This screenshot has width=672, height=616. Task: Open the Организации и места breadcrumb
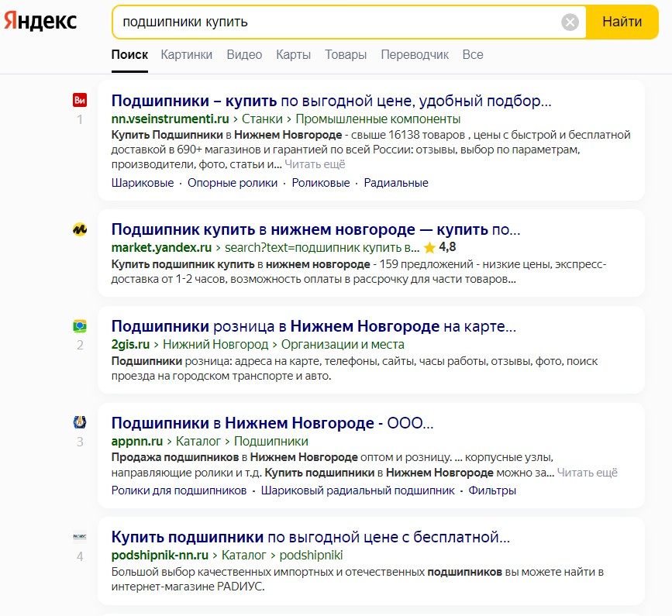[343, 344]
